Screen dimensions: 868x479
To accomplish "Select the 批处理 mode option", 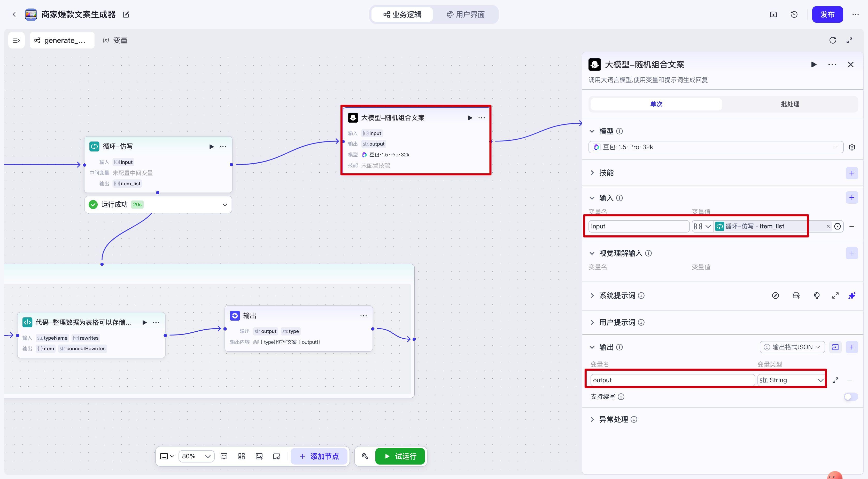I will (790, 104).
